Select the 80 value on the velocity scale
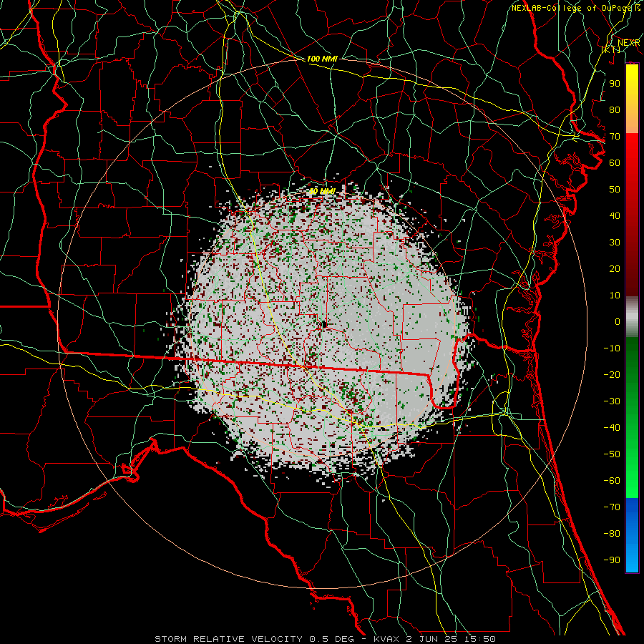The image size is (644, 644). (615, 109)
